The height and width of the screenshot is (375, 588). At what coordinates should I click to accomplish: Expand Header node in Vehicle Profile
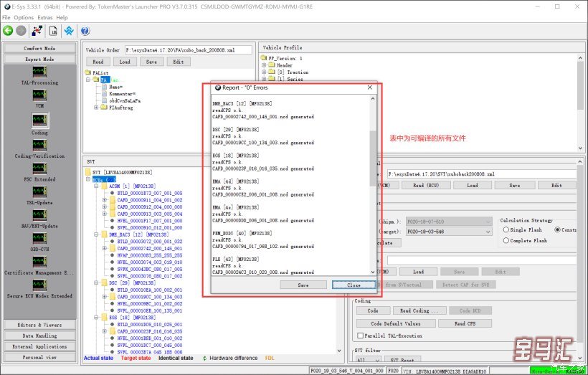(264, 65)
